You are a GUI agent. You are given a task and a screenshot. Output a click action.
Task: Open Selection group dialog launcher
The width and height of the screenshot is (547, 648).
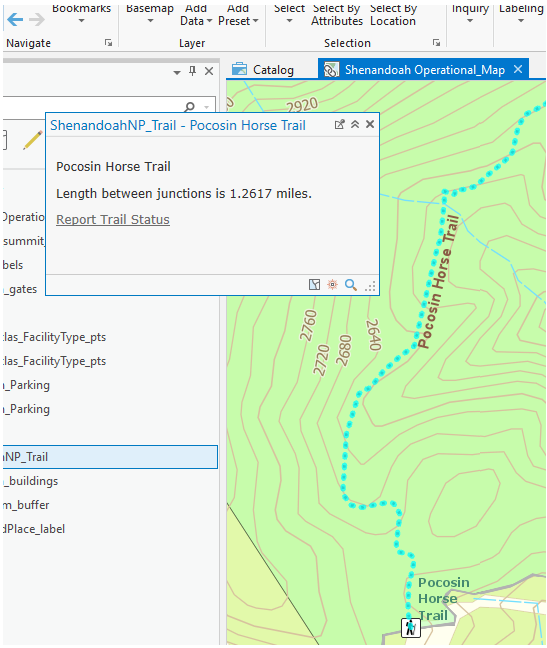click(x=436, y=43)
